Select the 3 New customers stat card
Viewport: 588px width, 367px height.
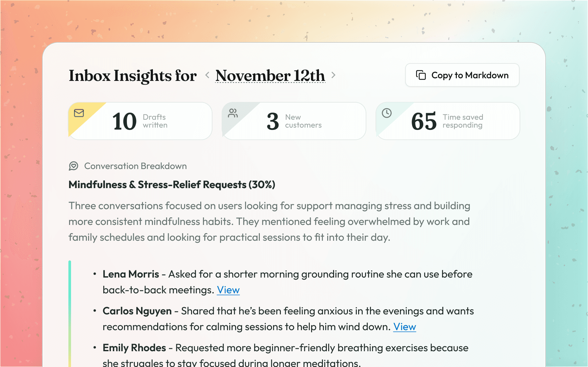(294, 121)
